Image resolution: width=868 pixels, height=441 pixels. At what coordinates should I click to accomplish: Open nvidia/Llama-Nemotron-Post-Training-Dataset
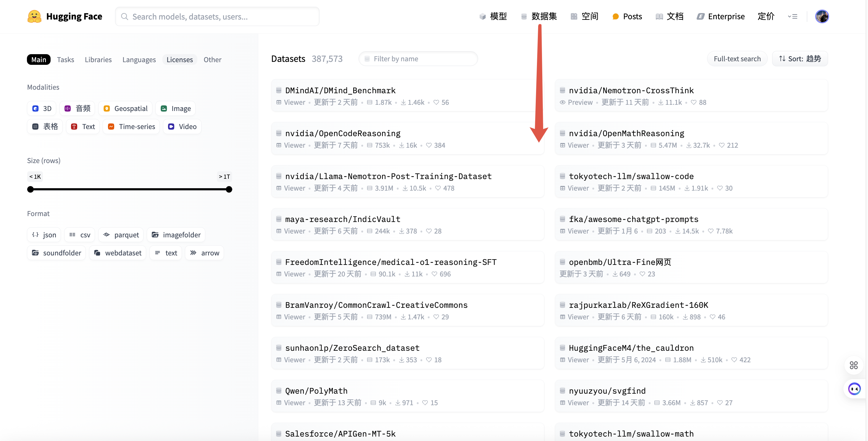click(407, 181)
